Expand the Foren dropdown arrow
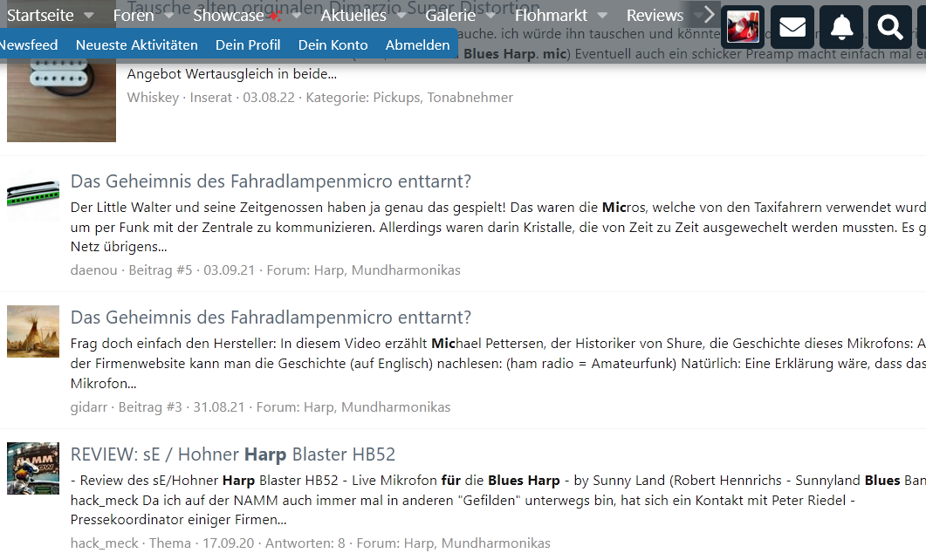The width and height of the screenshot is (926, 560). (x=169, y=16)
